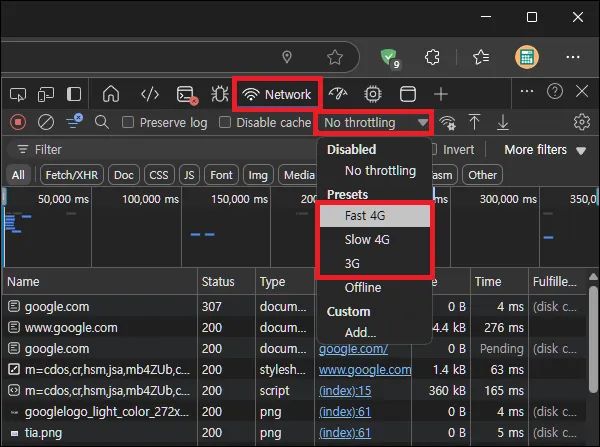Open Network settings gear icon
Viewport: 600px width, 447px height.
(582, 122)
